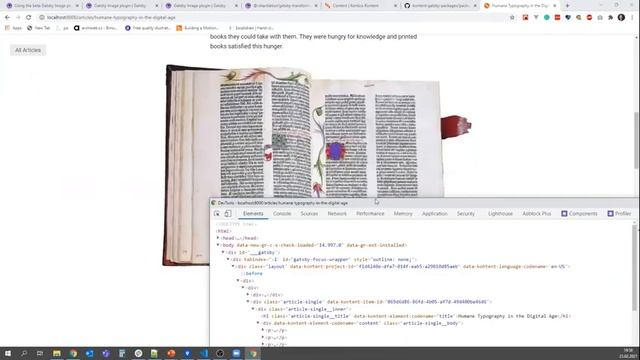Switch to the GitHub kontent-gatsby-packages tab
The width and height of the screenshot is (640, 360).
(x=440, y=6)
